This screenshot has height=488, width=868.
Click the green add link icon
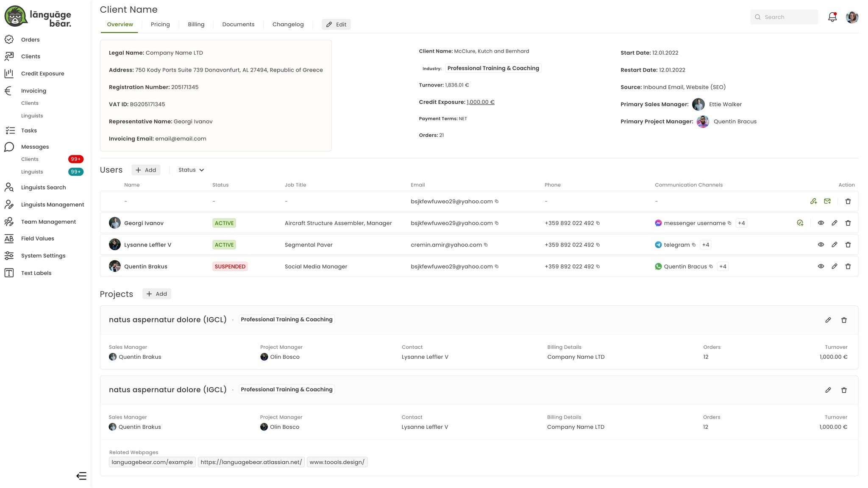[x=813, y=201]
